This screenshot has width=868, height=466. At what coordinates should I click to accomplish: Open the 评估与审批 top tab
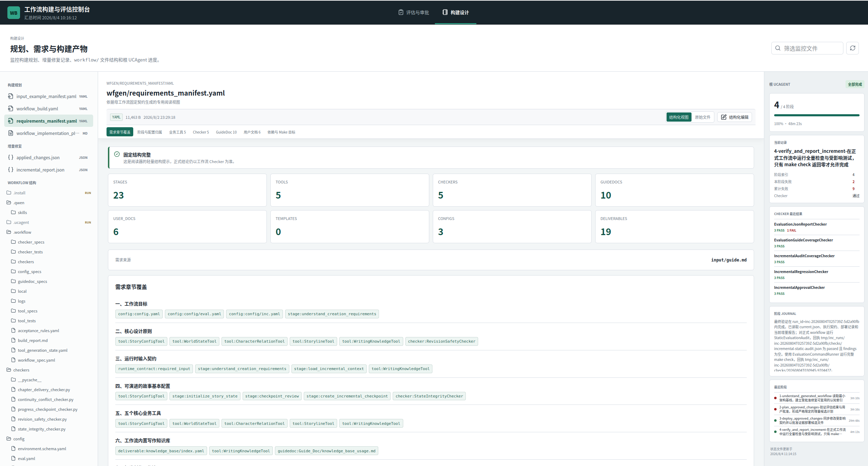(413, 13)
